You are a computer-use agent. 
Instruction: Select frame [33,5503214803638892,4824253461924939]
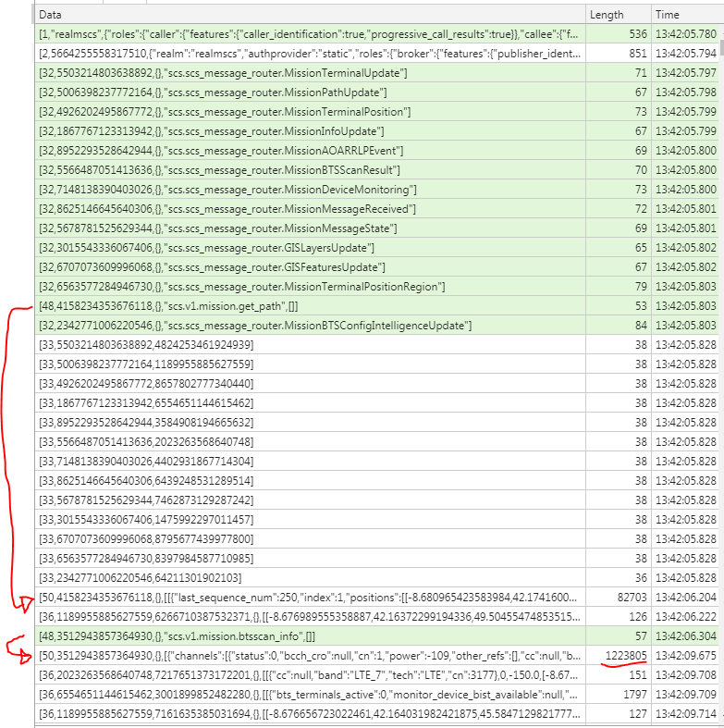[x=376, y=345]
